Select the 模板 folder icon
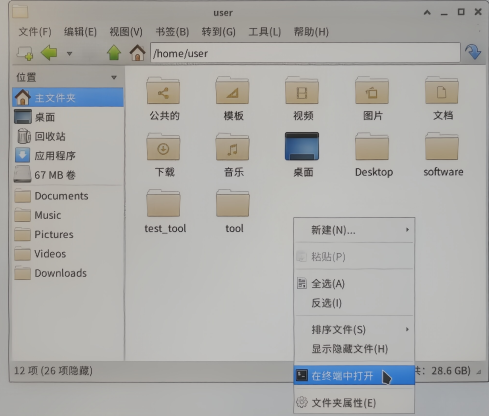Screen dimensions: 489x416 232,91
